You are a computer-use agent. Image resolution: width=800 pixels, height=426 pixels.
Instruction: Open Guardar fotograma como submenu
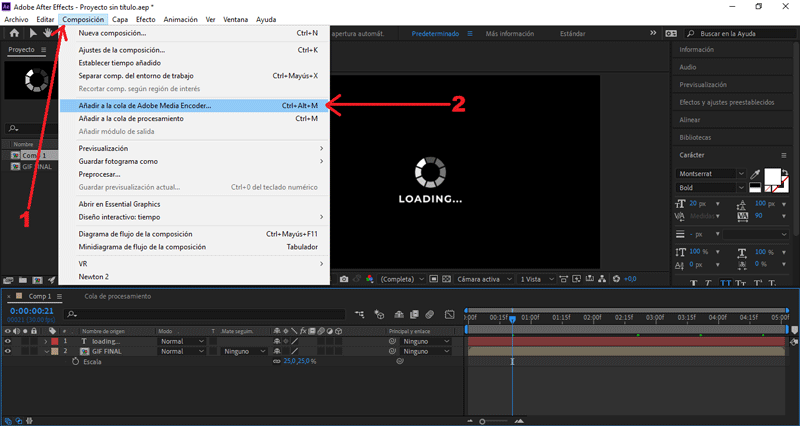194,161
